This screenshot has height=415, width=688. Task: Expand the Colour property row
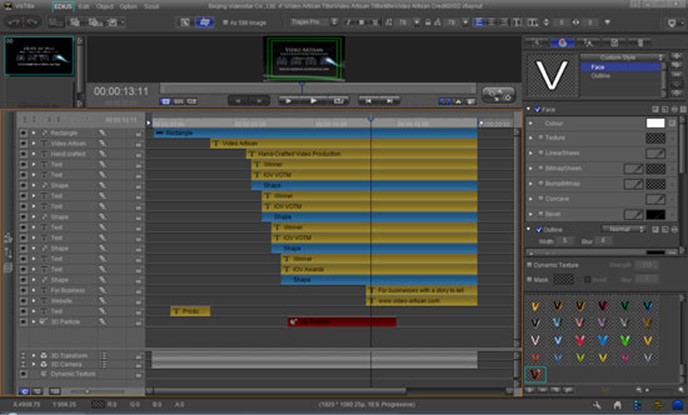531,123
